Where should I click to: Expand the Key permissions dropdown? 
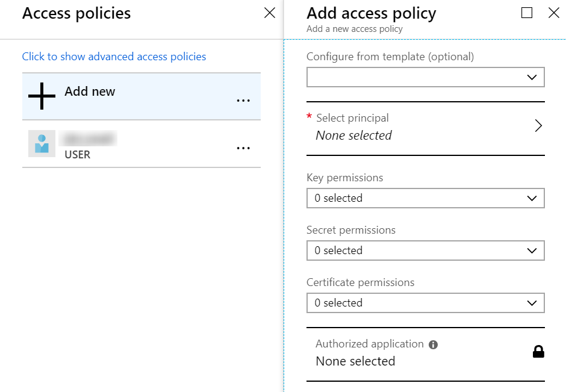(425, 198)
